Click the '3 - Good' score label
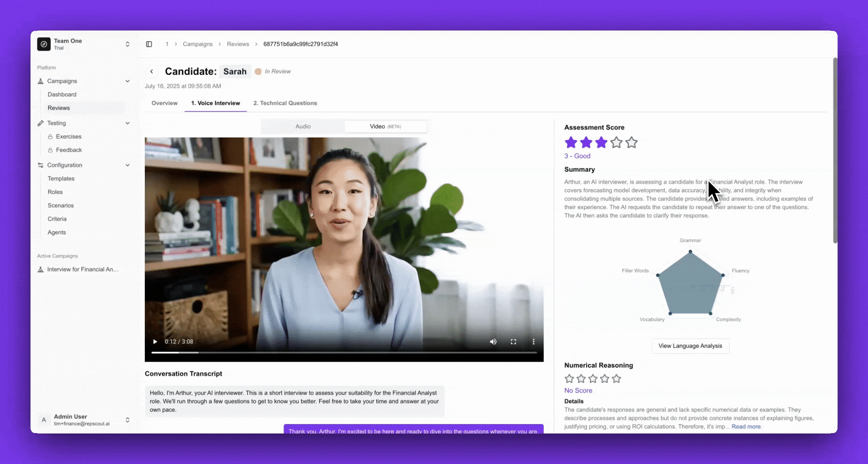 coord(578,156)
